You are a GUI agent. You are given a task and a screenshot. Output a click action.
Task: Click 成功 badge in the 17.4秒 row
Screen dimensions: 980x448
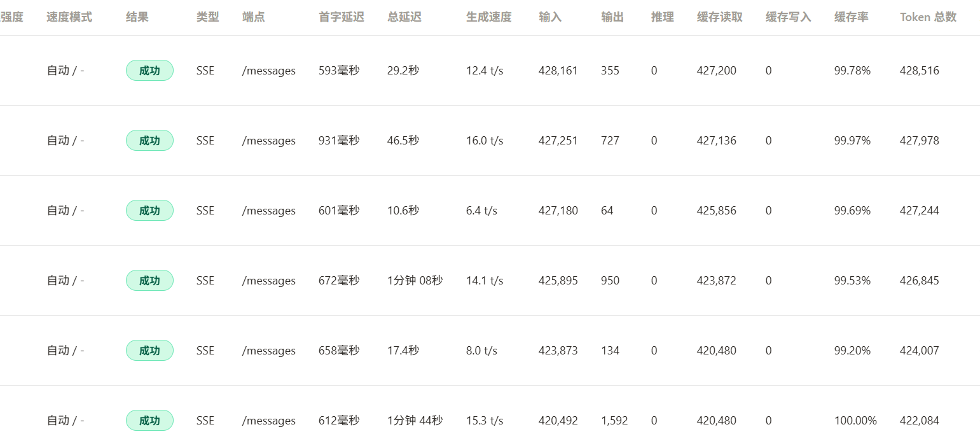[x=149, y=351]
